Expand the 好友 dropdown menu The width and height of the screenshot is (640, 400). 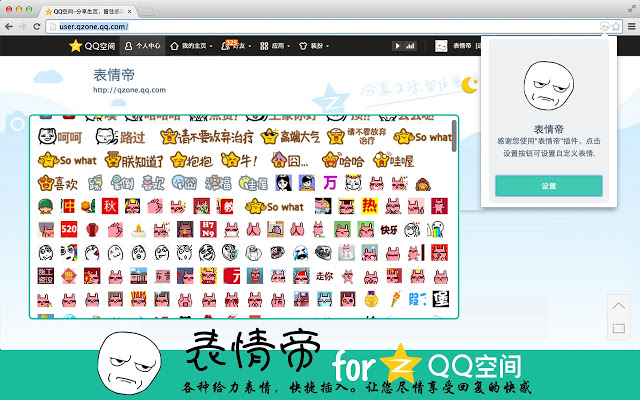pyautogui.click(x=236, y=46)
